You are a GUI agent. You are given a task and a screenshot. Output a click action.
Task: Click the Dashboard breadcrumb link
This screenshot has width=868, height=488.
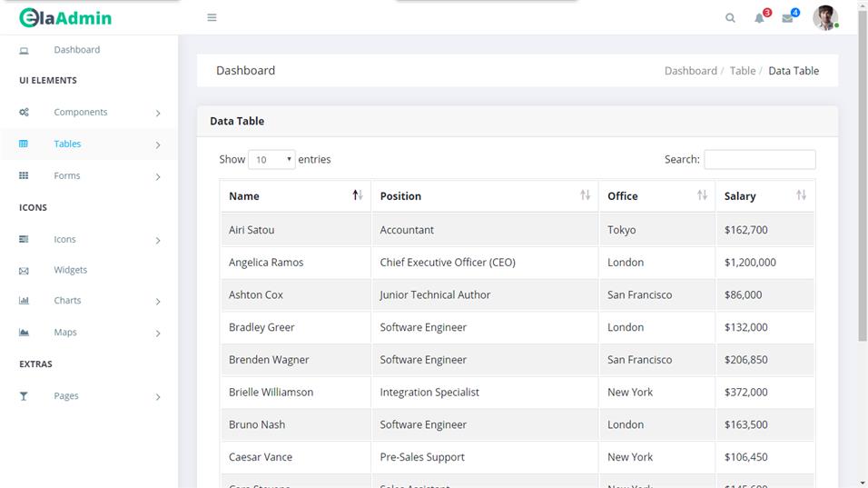click(690, 71)
